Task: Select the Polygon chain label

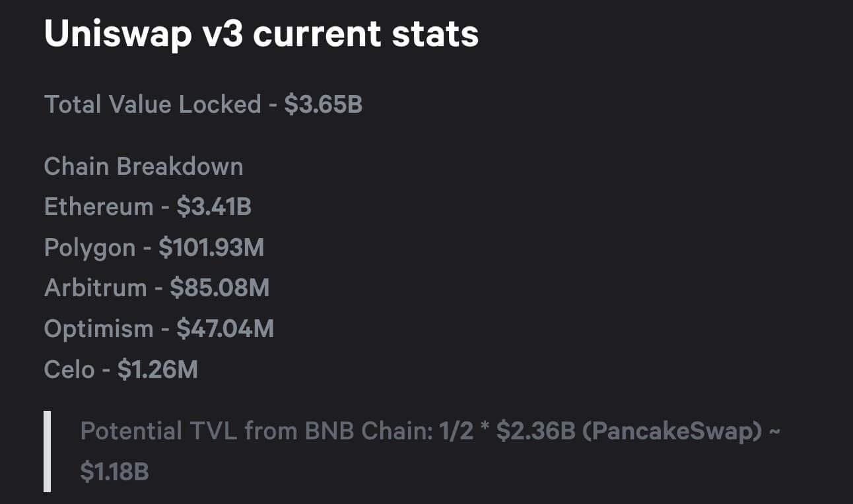Action: click(90, 248)
